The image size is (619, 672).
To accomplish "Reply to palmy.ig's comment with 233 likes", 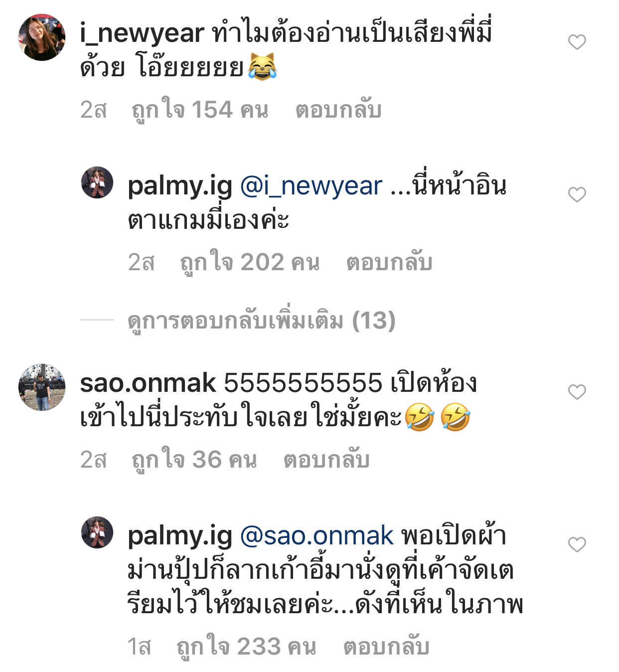I will click(x=386, y=647).
